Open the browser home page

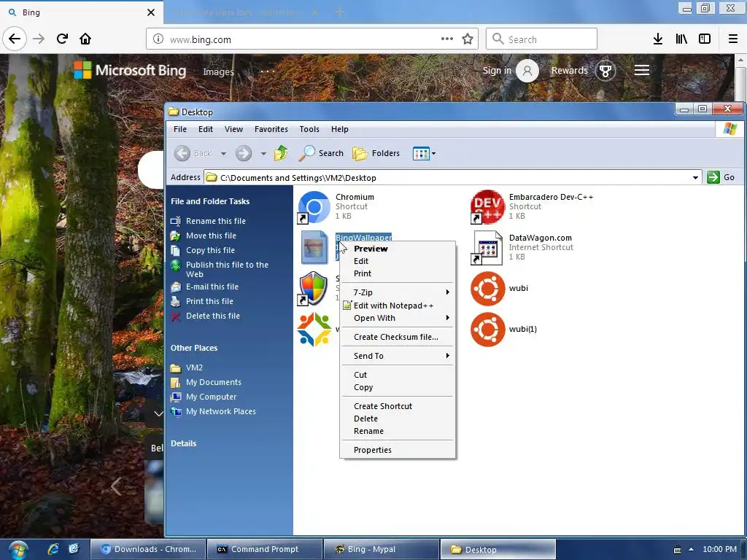point(85,39)
